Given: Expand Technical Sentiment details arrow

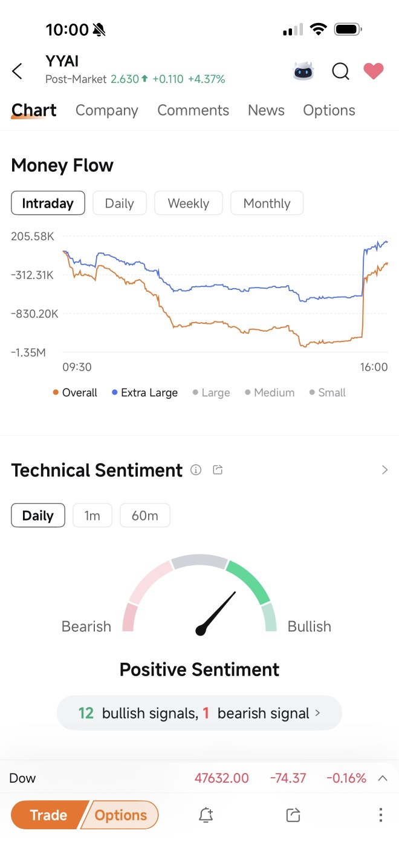Looking at the screenshot, I should [x=384, y=470].
